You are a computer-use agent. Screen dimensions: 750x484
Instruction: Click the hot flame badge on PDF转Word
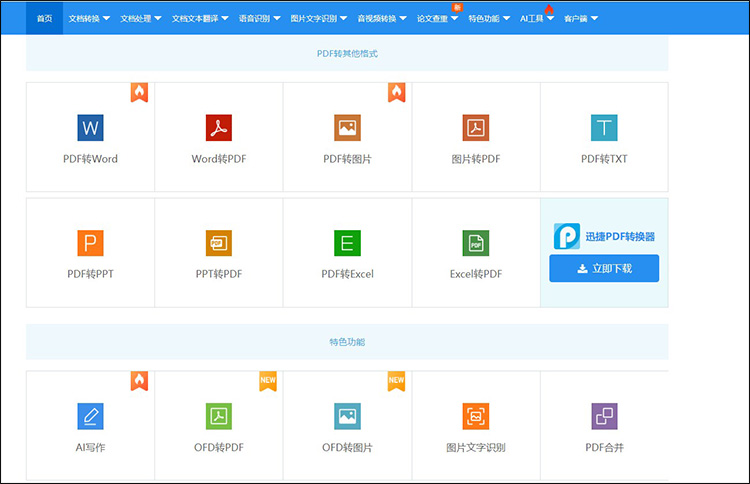coord(139,92)
